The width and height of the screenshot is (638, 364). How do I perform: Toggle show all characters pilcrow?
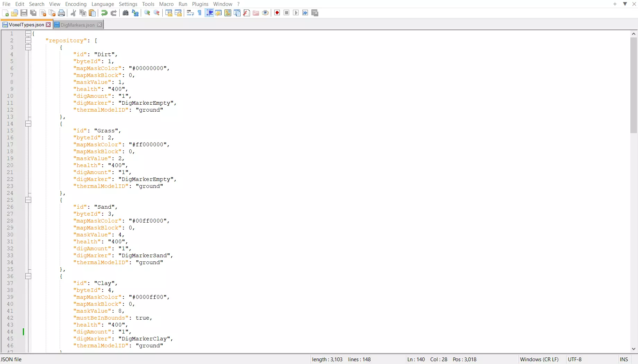(200, 13)
